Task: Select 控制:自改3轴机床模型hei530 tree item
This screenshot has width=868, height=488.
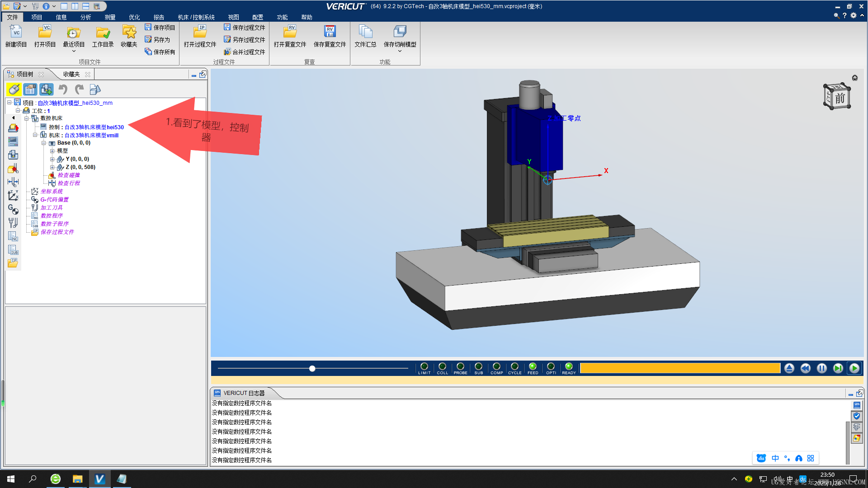Action: tap(86, 127)
